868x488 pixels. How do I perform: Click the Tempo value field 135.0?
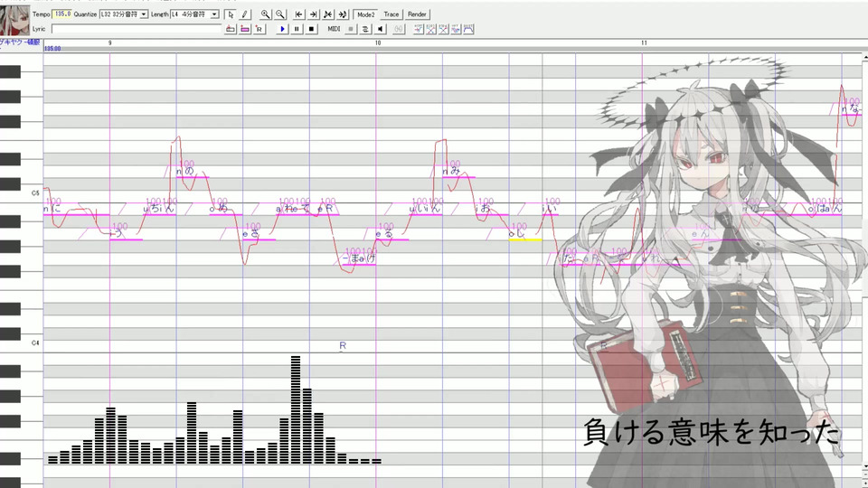click(62, 14)
